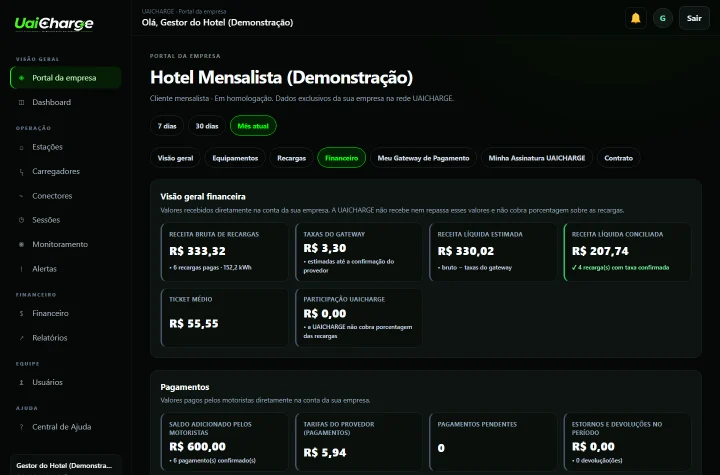Click the Usuários person icon
The height and width of the screenshot is (475, 720).
(21, 382)
